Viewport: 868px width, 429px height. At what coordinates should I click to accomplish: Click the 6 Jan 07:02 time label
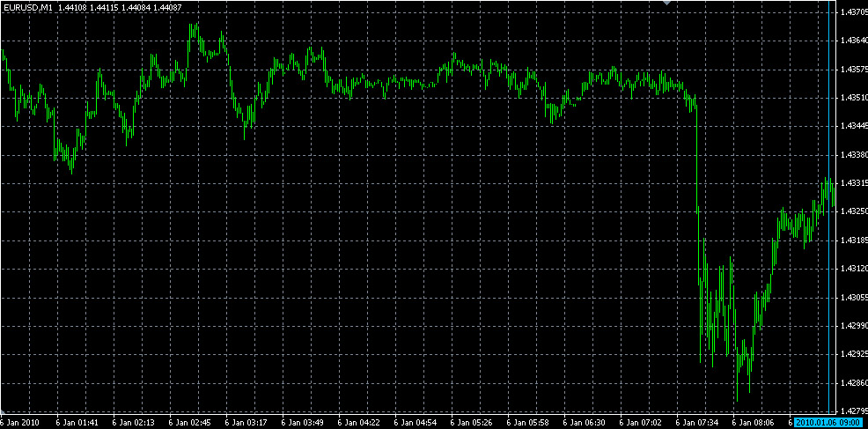pyautogui.click(x=642, y=422)
